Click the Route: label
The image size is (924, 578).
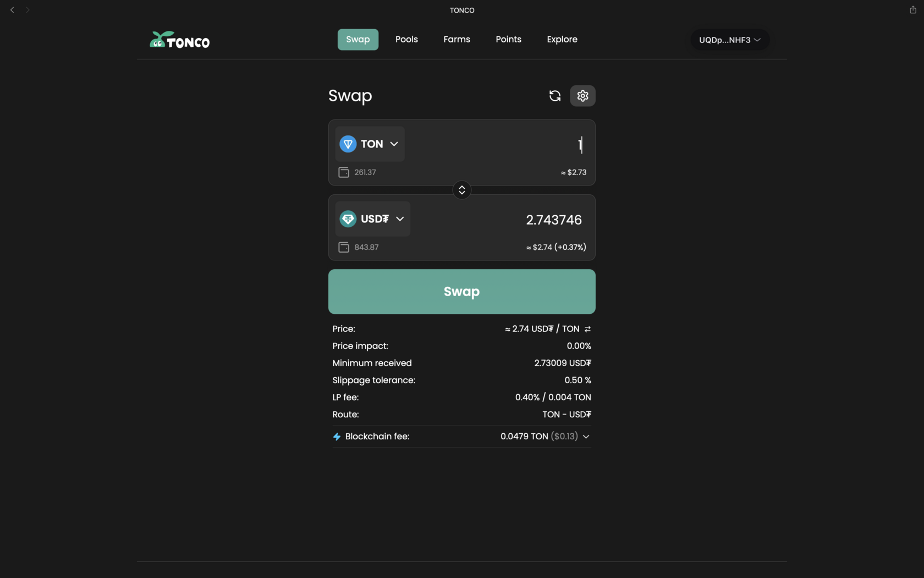(x=345, y=415)
